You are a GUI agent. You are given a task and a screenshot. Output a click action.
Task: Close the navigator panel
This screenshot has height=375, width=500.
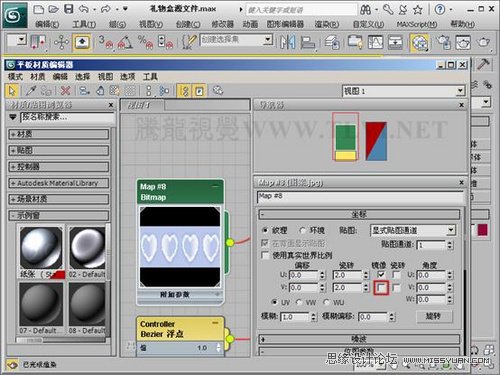pyautogui.click(x=461, y=105)
